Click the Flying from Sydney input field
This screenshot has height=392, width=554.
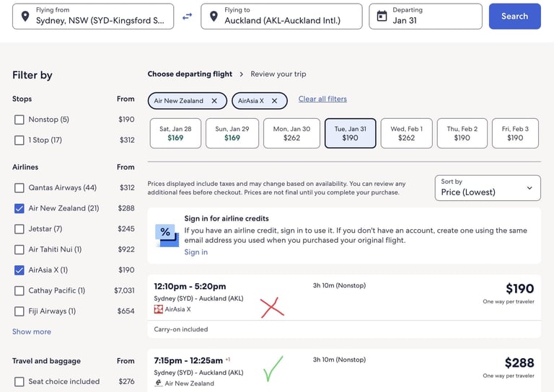coord(93,17)
